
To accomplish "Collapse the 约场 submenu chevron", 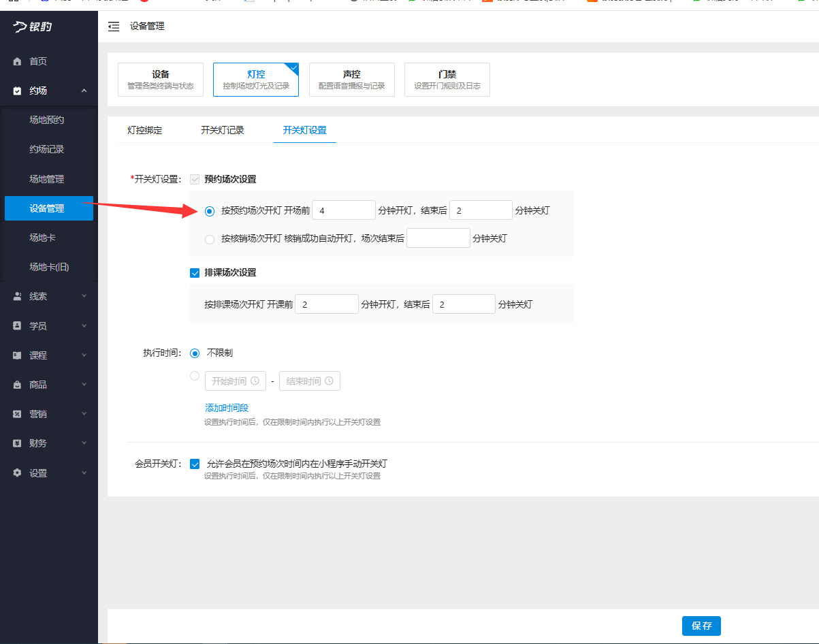I will pyautogui.click(x=84, y=89).
